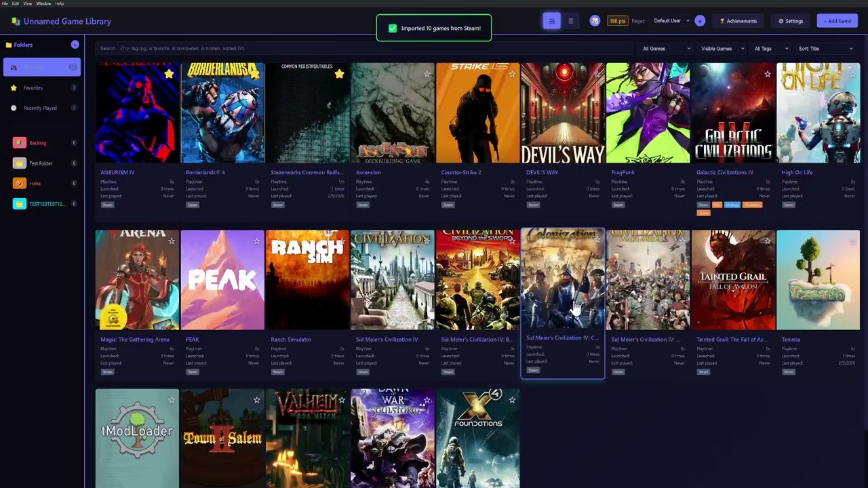Open the Valheim cover thumbnail
The width and height of the screenshot is (868, 488).
(x=308, y=438)
